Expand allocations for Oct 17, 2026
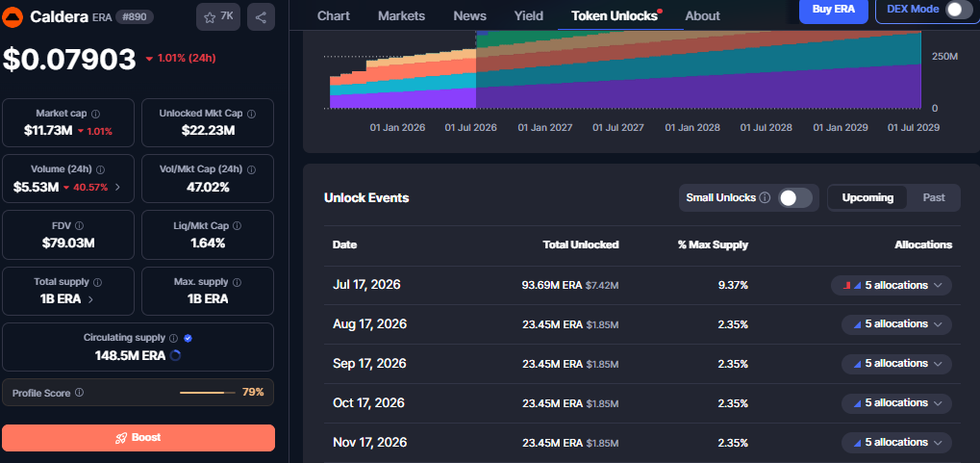The image size is (980, 463). [896, 403]
